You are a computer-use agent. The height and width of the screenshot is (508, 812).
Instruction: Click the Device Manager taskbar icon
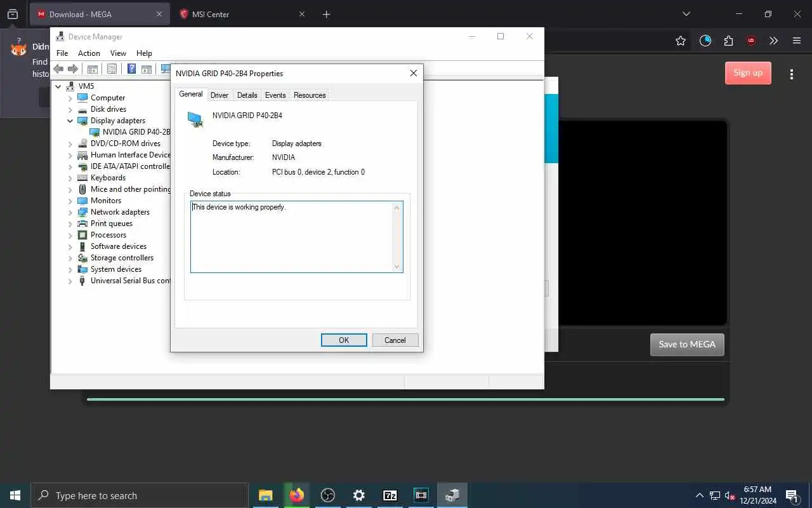coord(452,495)
